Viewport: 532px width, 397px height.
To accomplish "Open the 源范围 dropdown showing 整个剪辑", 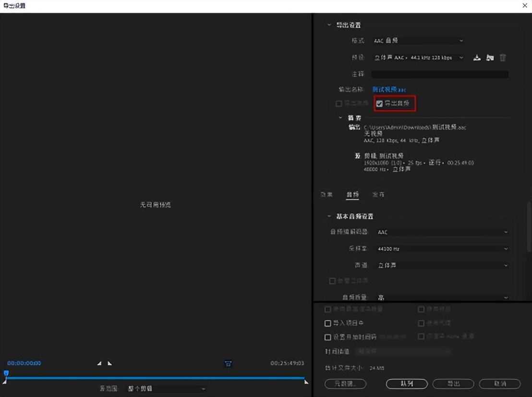I will pyautogui.click(x=166, y=388).
